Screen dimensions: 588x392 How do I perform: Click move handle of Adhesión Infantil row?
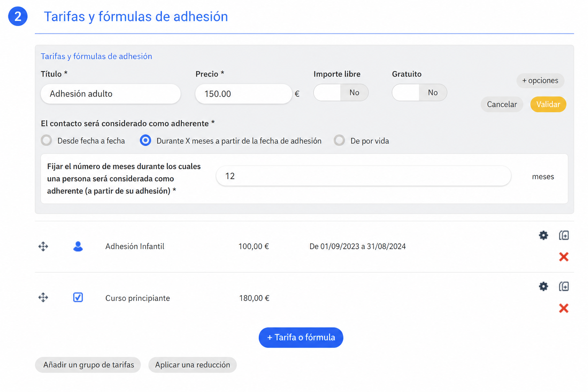pyautogui.click(x=43, y=246)
